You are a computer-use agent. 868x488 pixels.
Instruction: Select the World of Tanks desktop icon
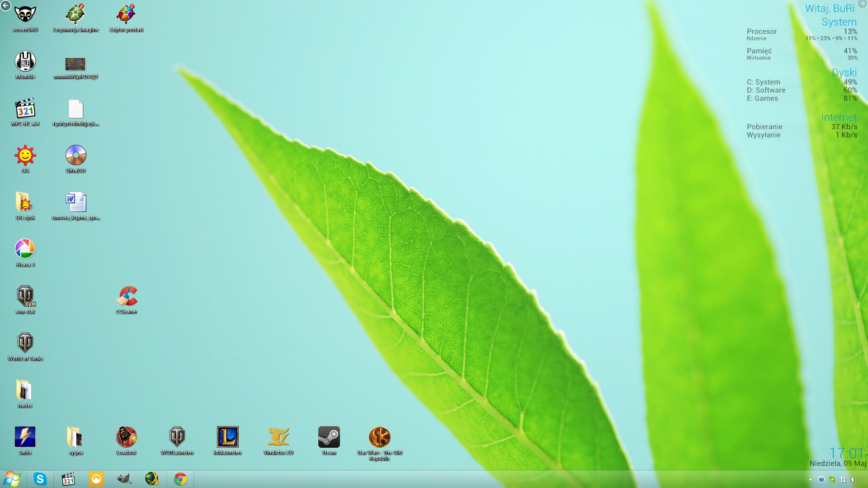25,347
